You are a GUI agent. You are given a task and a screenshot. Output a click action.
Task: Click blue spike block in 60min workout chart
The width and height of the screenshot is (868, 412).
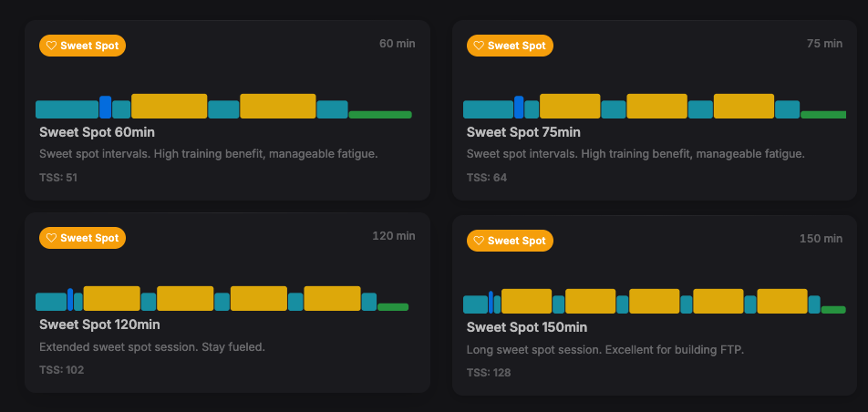(106, 107)
